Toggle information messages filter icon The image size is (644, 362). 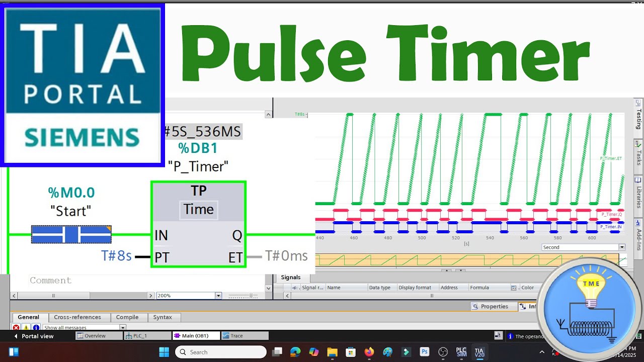36,328
